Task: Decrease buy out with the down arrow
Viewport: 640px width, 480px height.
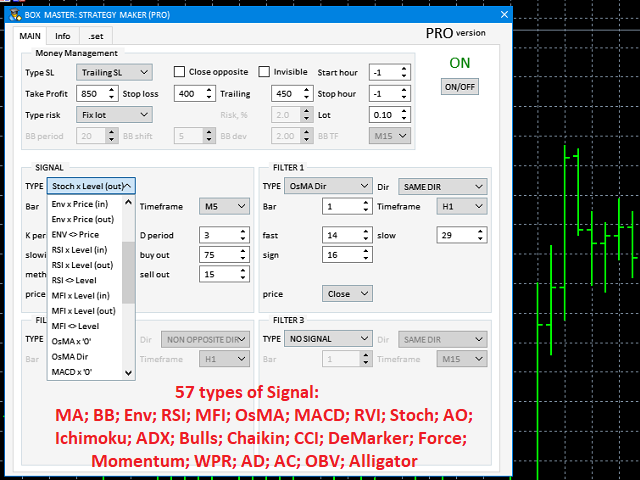Action: (243, 258)
